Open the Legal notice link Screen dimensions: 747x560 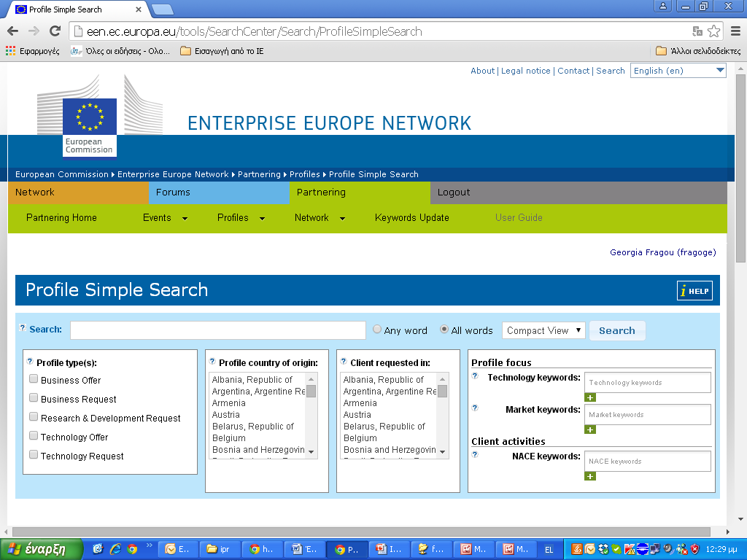click(x=525, y=71)
